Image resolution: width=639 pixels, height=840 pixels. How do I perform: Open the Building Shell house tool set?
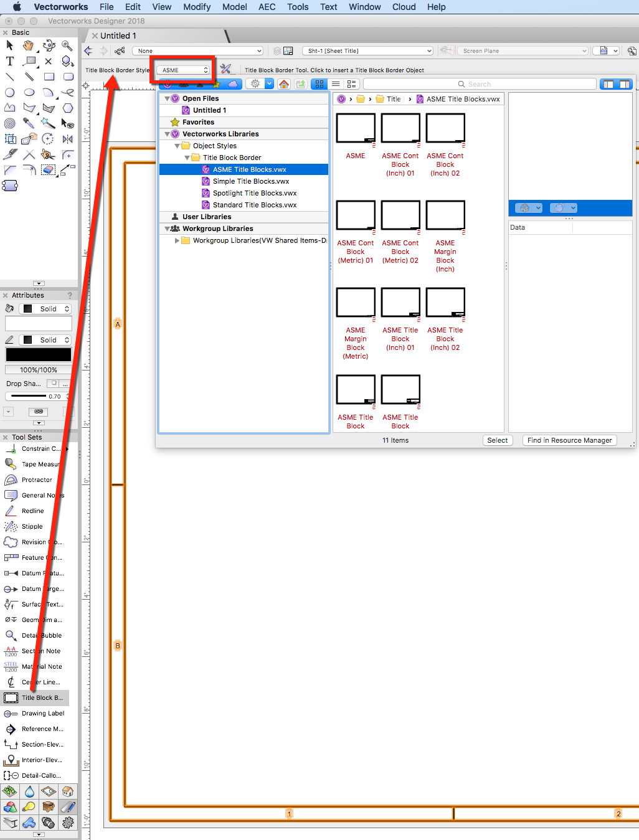(x=68, y=791)
